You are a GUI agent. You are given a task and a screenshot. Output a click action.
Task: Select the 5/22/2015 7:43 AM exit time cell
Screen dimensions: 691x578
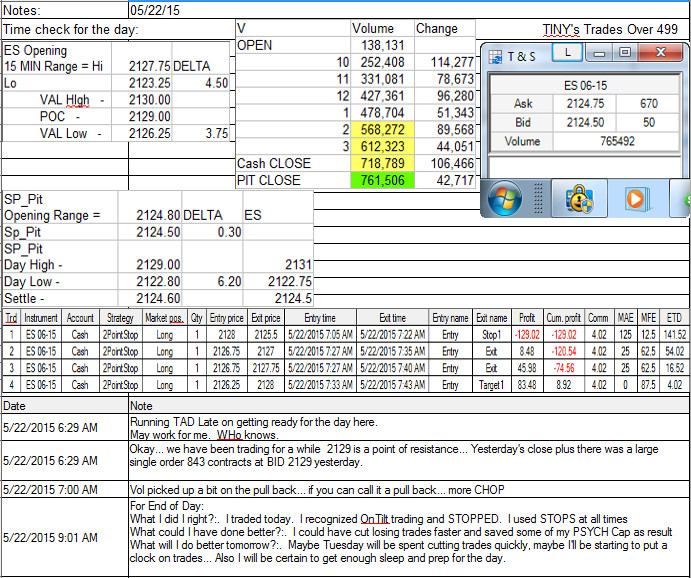392,385
